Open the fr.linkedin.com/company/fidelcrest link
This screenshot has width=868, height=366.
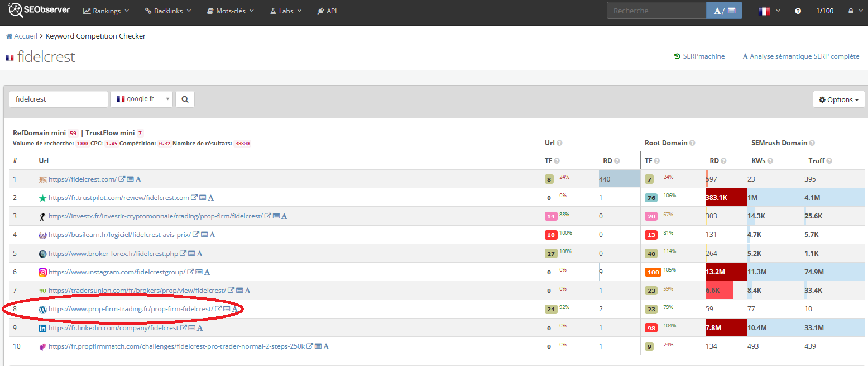click(x=114, y=328)
